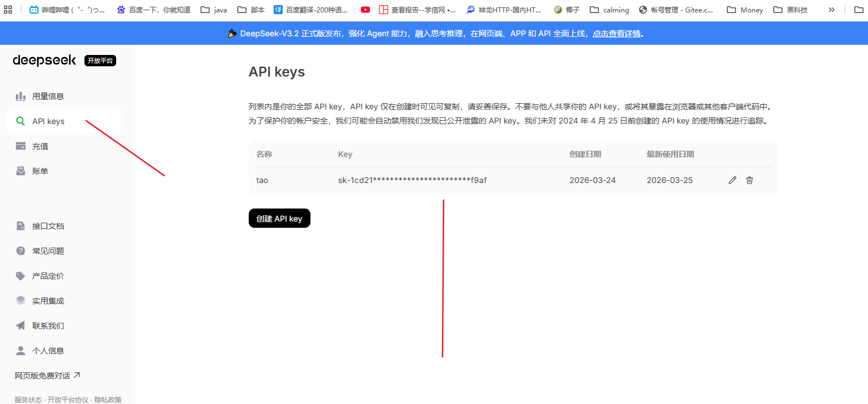
Task: Open 实用集成 in the sidebar
Action: pyautogui.click(x=64, y=301)
